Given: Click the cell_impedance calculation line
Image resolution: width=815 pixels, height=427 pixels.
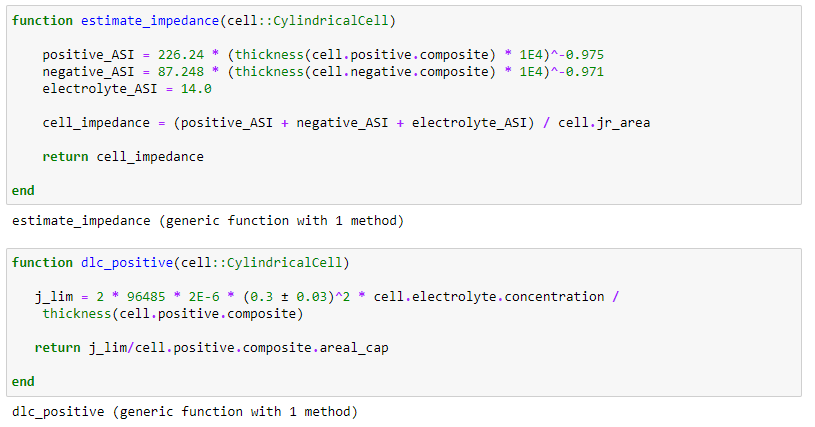Looking at the screenshot, I should point(346,123).
